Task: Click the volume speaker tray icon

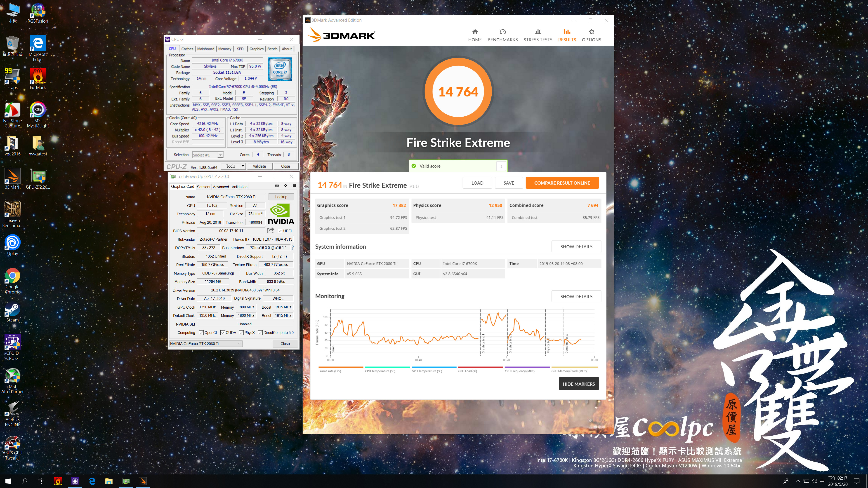Action: pyautogui.click(x=814, y=481)
